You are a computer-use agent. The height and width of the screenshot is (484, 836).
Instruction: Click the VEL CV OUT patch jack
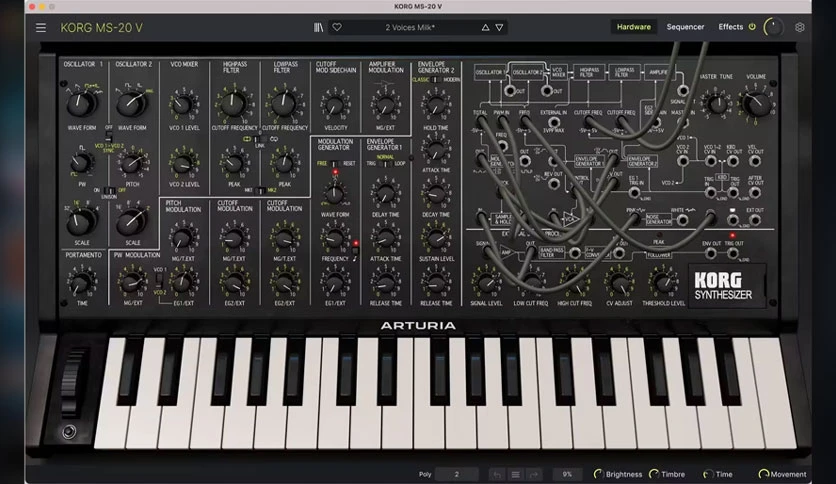pyautogui.click(x=755, y=162)
